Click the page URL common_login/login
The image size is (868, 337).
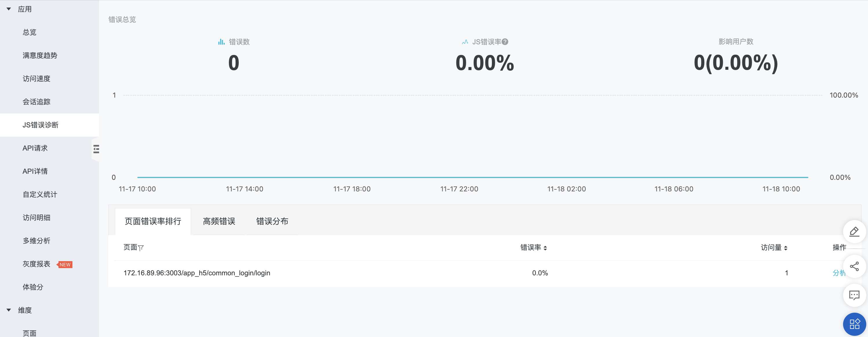pos(197,273)
